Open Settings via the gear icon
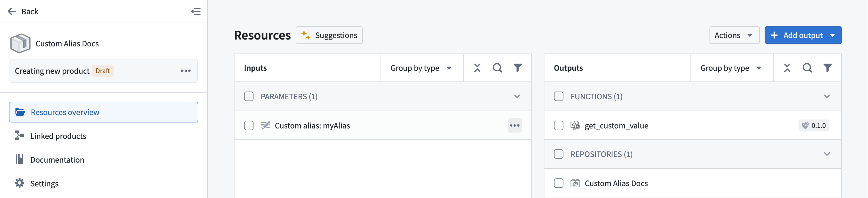 click(19, 183)
